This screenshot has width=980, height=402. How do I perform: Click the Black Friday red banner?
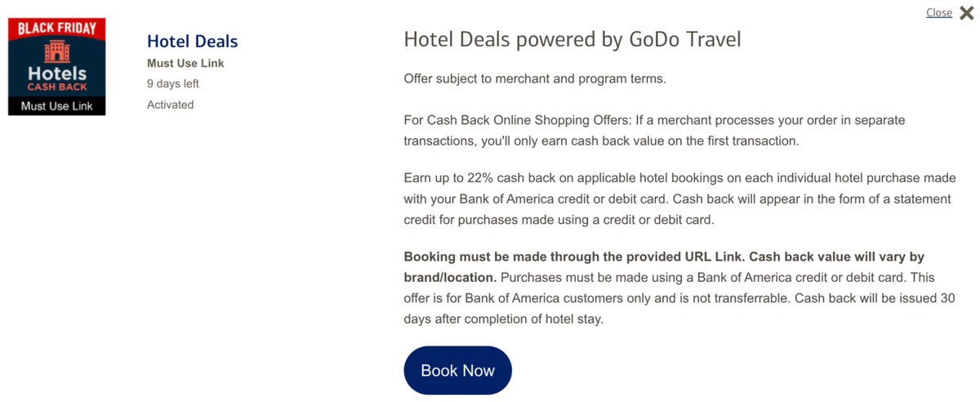coord(57,29)
